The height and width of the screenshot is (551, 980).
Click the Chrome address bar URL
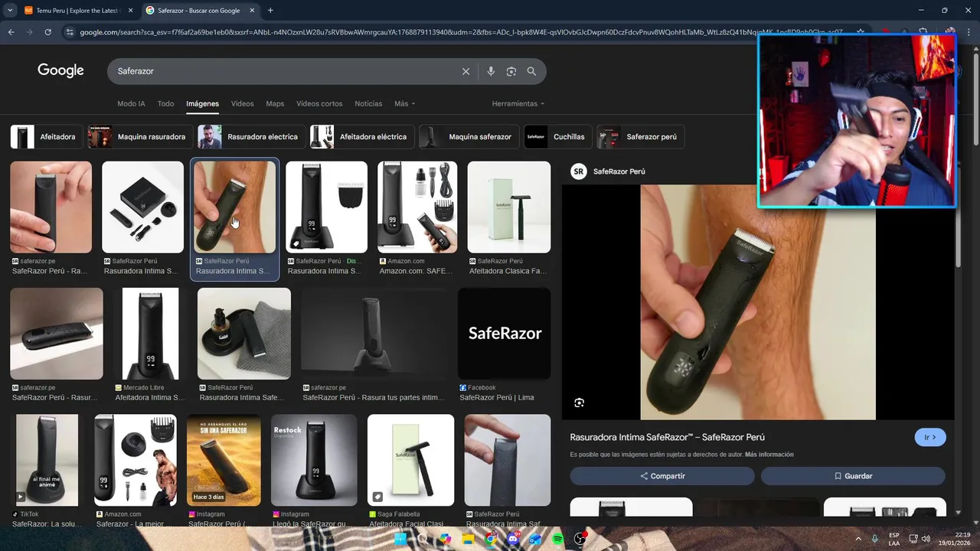click(x=459, y=32)
